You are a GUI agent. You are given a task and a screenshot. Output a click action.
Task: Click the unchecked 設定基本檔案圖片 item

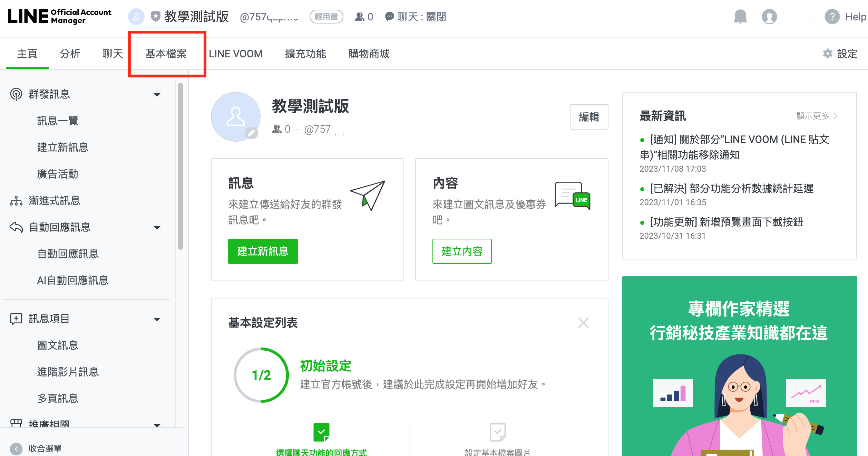497,432
